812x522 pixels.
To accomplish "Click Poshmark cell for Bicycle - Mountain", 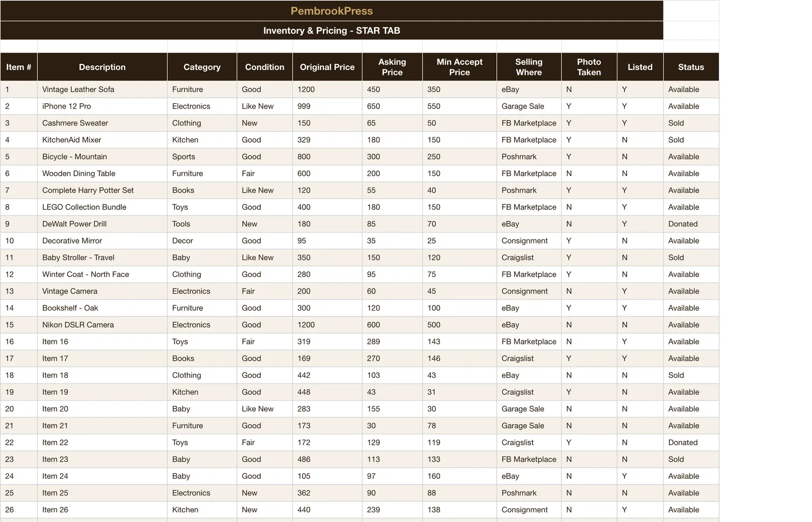I will (529, 156).
